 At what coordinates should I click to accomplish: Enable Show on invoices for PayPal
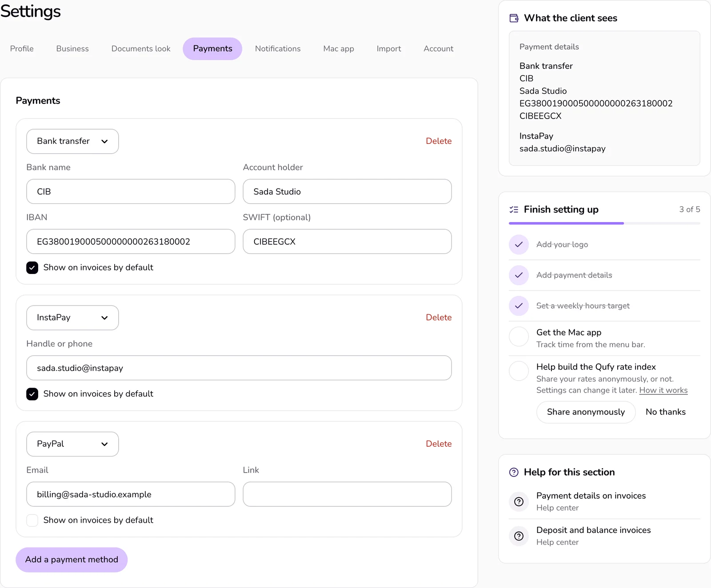click(32, 520)
